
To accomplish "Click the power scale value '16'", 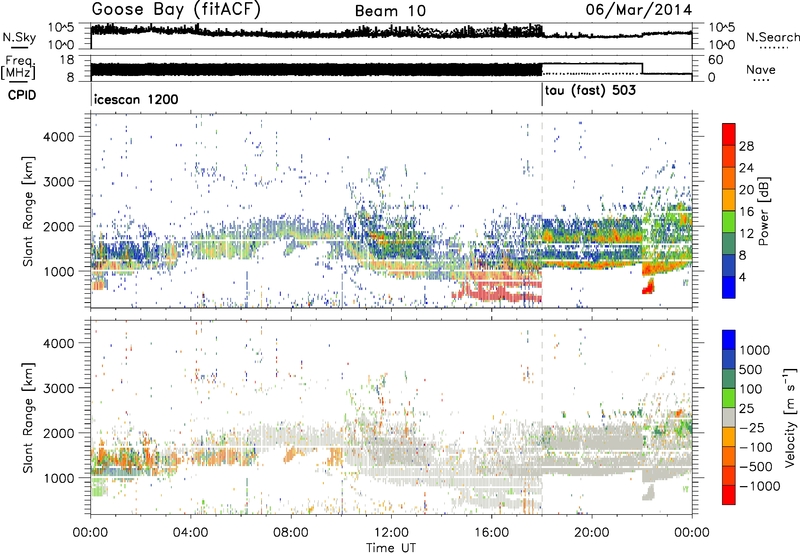I will pyautogui.click(x=746, y=212).
